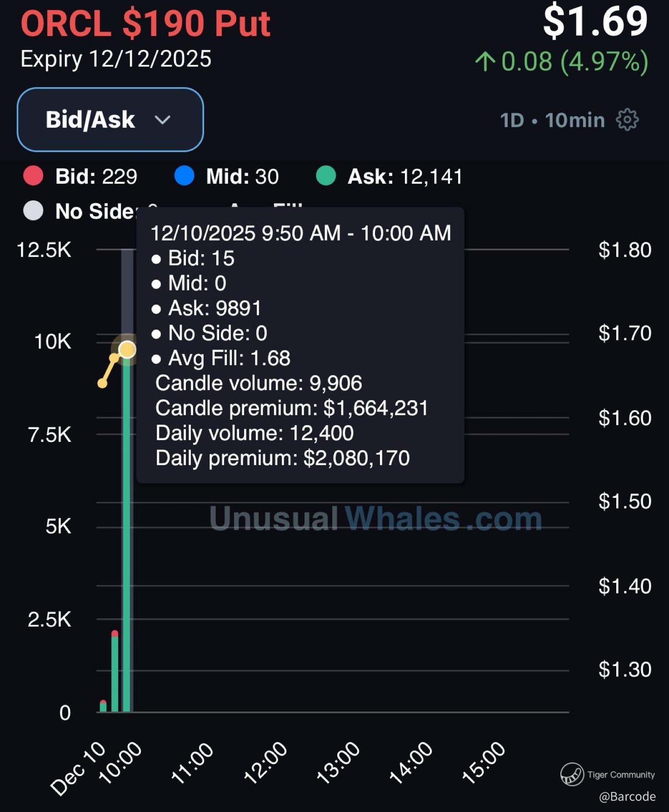Open the chart settings gear icon
The height and width of the screenshot is (812, 669).
[x=627, y=120]
